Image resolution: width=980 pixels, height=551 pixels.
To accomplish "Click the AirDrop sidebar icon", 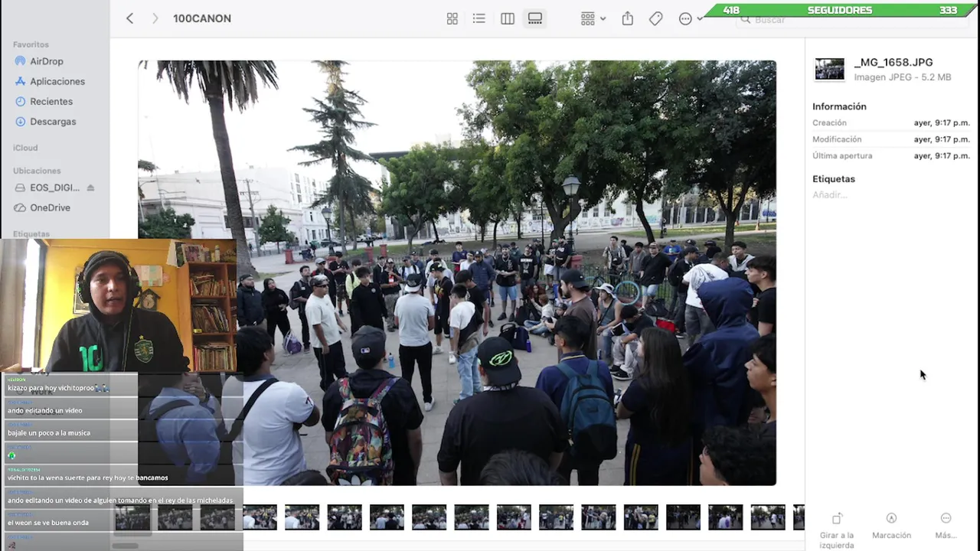I will point(21,61).
